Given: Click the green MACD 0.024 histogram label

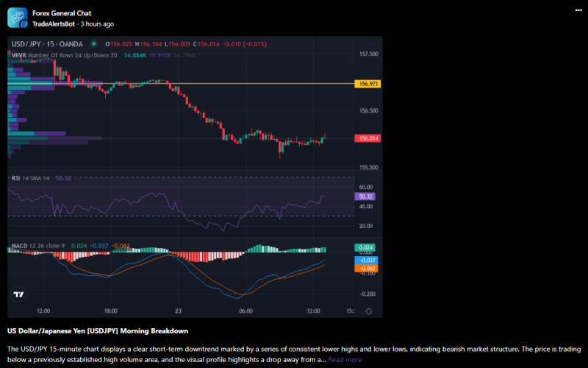Looking at the screenshot, I should 365,248.
